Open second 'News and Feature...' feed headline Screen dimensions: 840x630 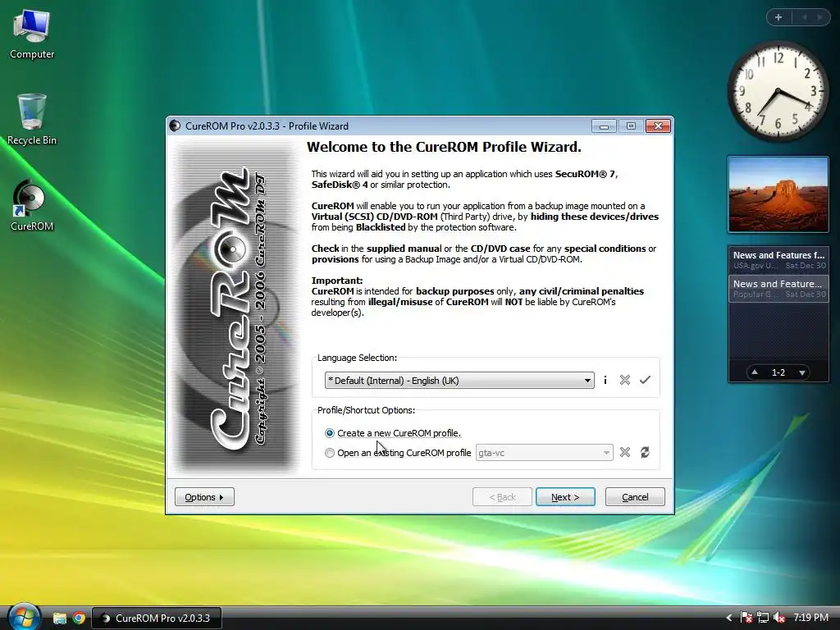tap(778, 288)
